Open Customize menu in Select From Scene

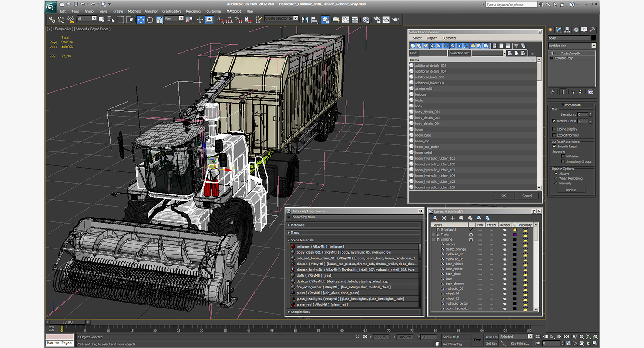pyautogui.click(x=449, y=38)
